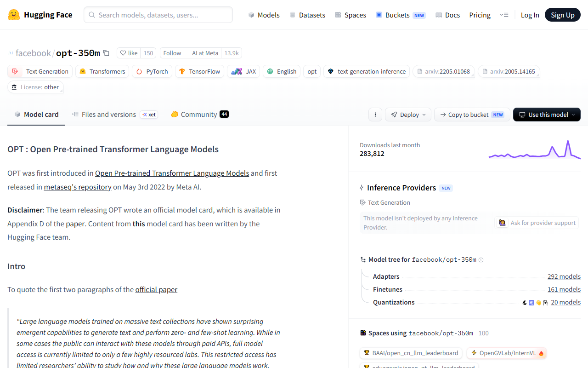Open Spaces in the top navigation
This screenshot has width=588, height=368.
click(351, 15)
